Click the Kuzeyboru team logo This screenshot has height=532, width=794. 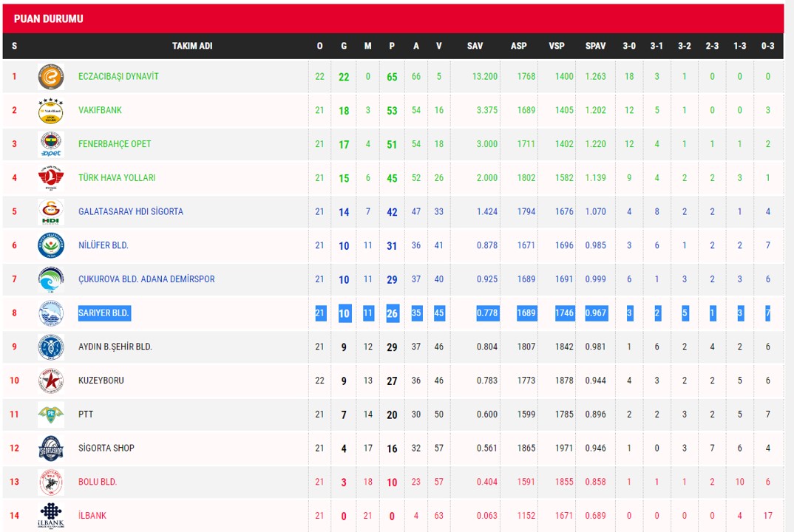point(50,381)
